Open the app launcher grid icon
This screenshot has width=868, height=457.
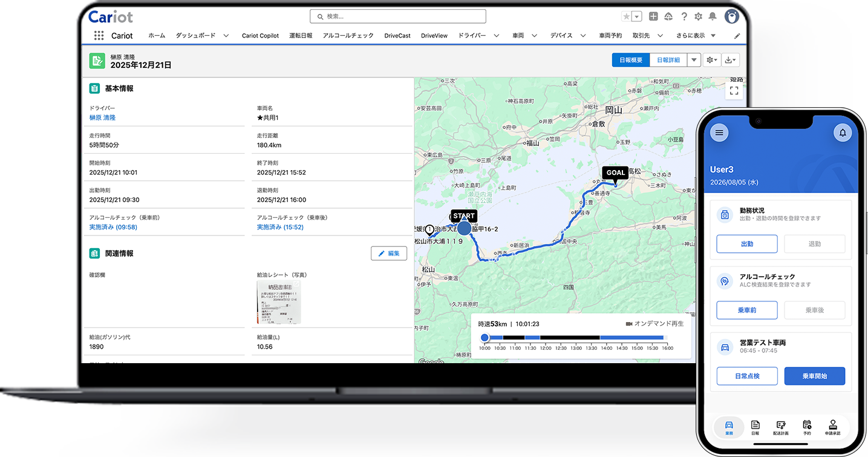99,36
